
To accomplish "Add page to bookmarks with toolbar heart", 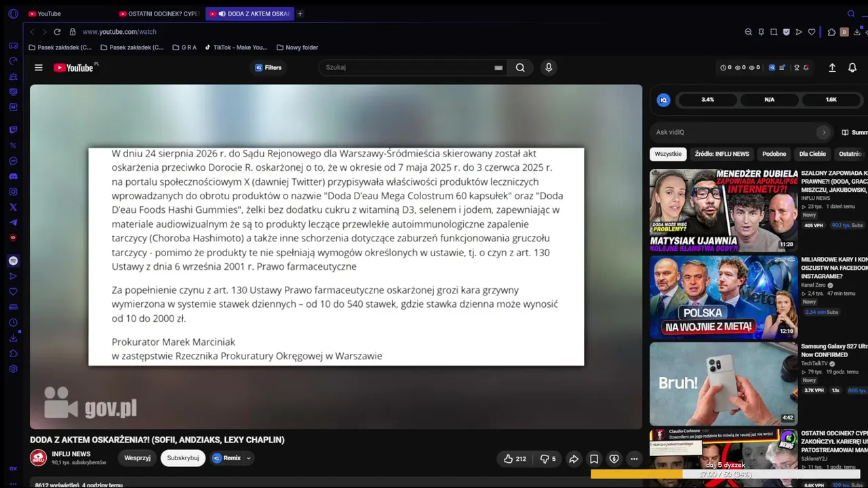I will point(812,32).
